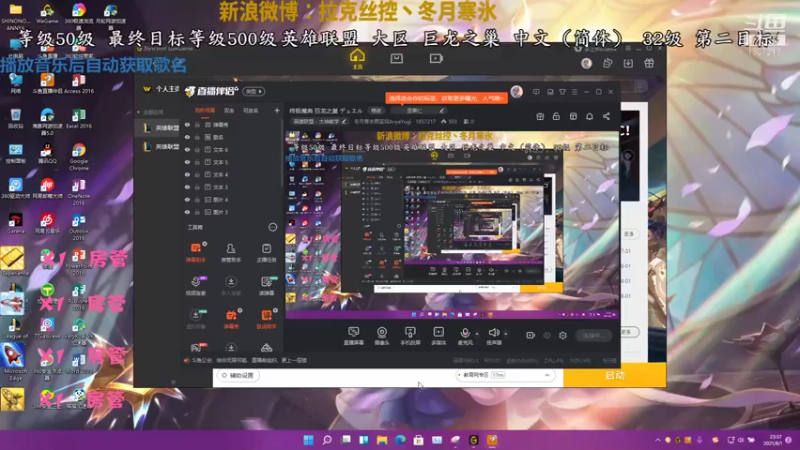Hide the 图片 4 source
800x450 pixels.
point(187,199)
